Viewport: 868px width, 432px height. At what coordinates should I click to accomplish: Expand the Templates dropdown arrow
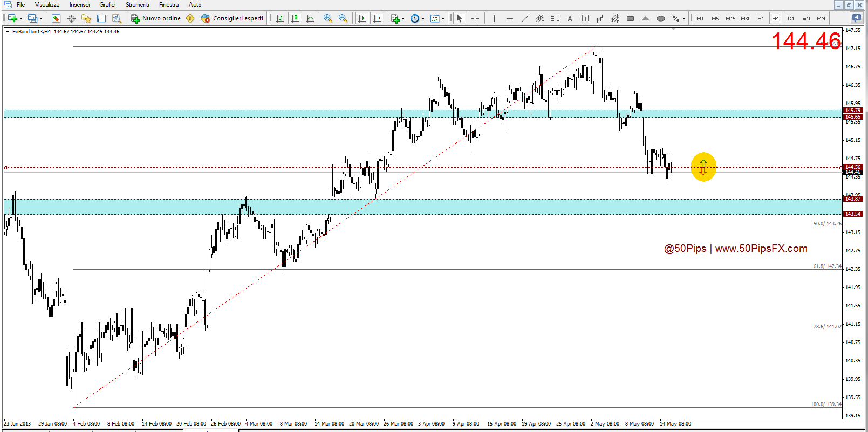tap(443, 18)
